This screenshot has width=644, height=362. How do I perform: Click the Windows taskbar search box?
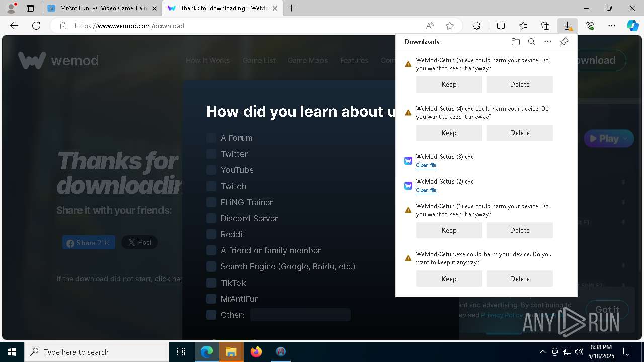click(97, 352)
